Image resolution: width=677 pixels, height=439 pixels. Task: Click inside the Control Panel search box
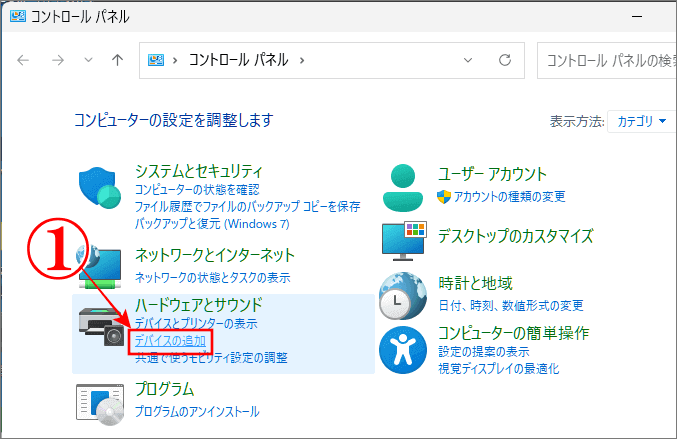click(x=605, y=60)
